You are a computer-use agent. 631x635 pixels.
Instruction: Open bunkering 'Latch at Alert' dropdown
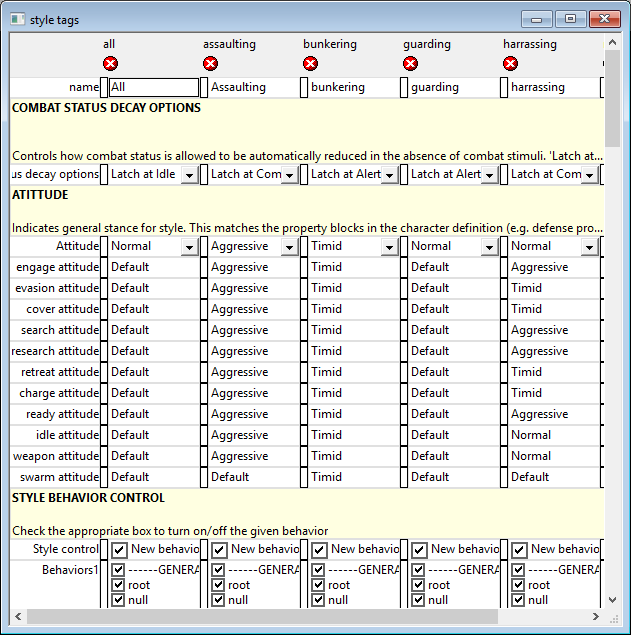(x=389, y=175)
